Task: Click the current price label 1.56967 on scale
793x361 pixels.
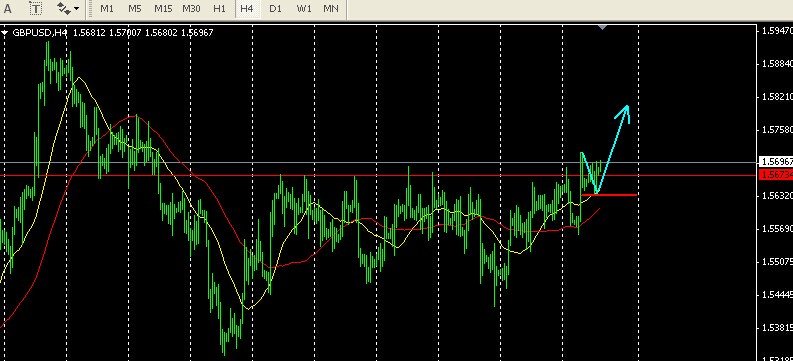Action: click(x=775, y=162)
